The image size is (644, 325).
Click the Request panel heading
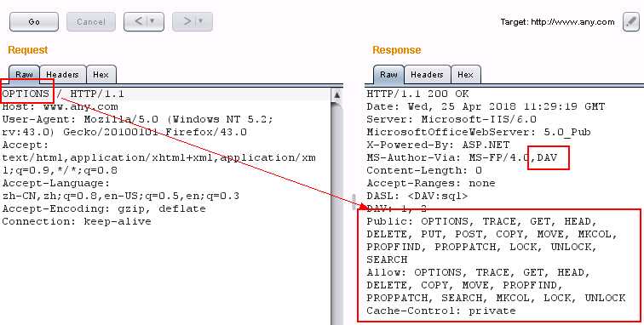[x=27, y=50]
